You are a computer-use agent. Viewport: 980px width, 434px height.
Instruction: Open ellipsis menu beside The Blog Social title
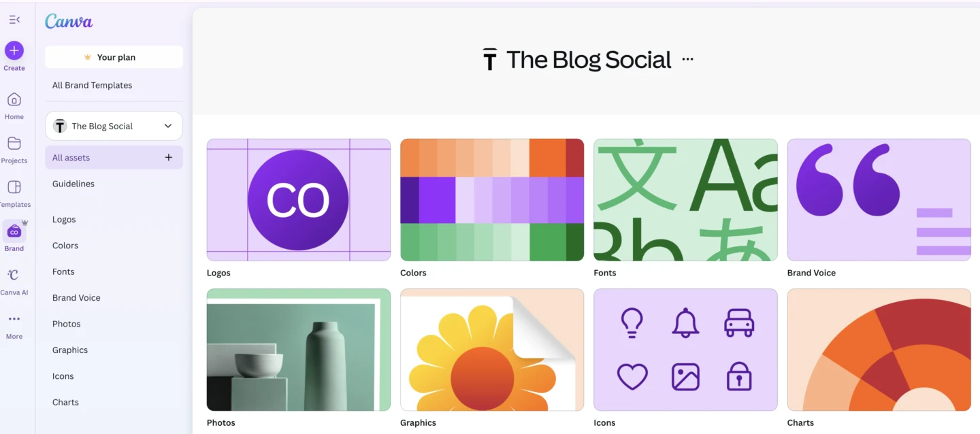pyautogui.click(x=687, y=59)
